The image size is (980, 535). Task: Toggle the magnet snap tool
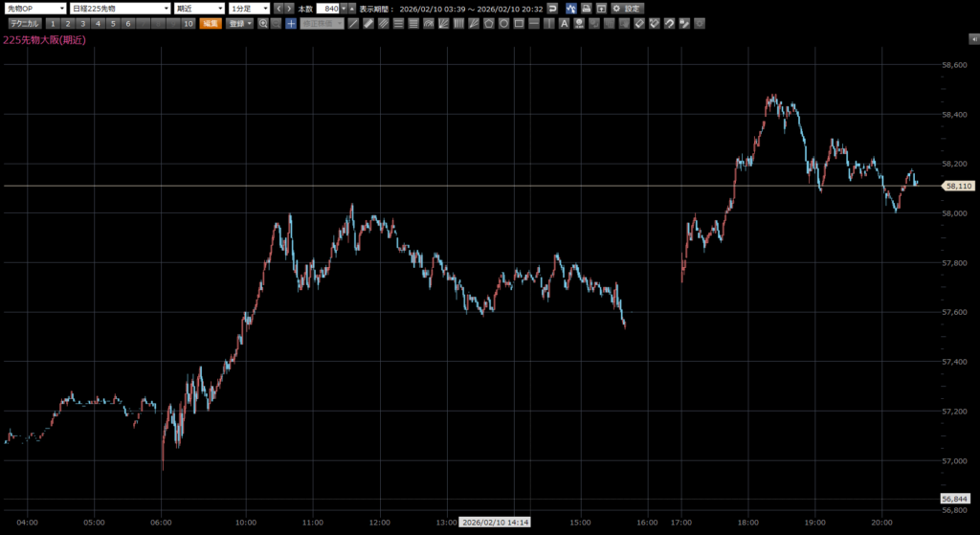pos(669,23)
